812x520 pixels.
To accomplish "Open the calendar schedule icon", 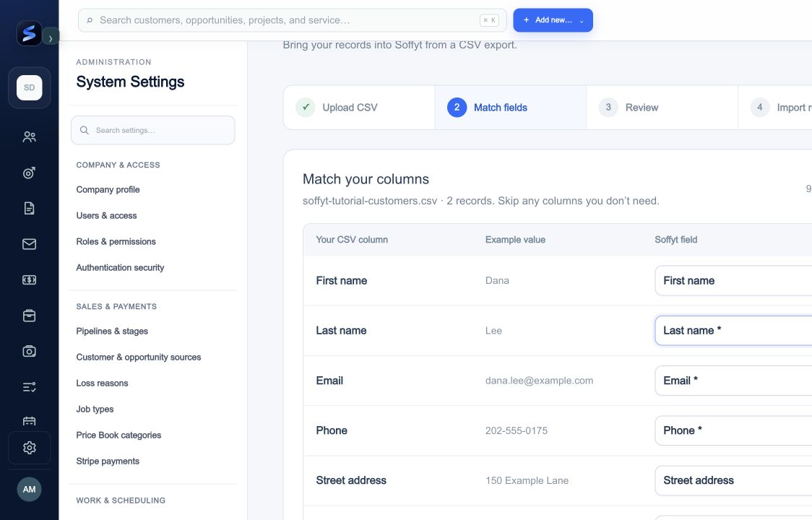I will pyautogui.click(x=29, y=421).
